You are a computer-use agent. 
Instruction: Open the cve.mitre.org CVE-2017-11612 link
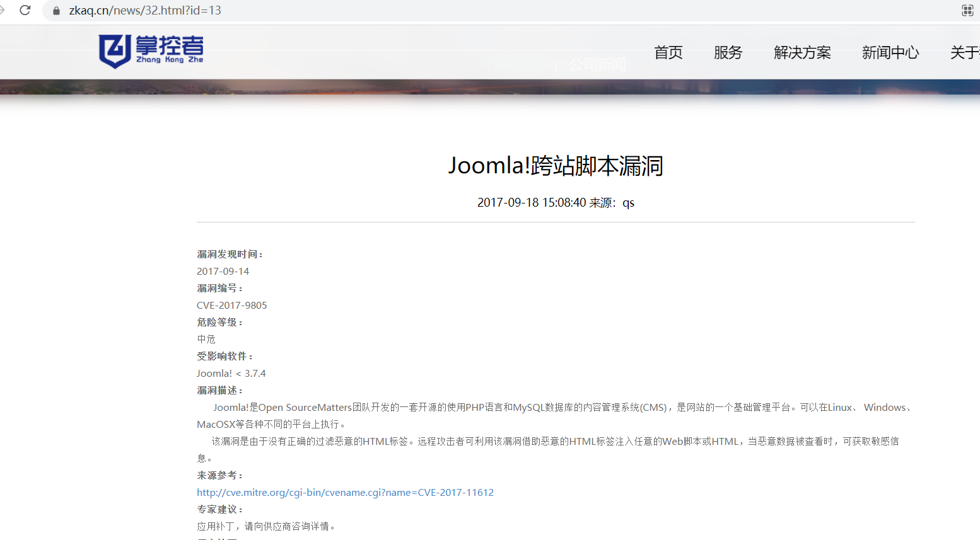345,493
